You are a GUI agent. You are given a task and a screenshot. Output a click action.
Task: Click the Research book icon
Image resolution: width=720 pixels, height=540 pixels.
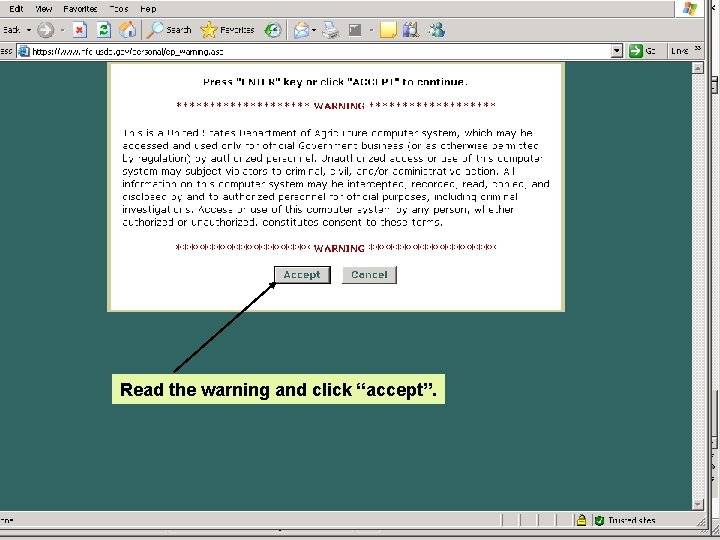click(411, 30)
